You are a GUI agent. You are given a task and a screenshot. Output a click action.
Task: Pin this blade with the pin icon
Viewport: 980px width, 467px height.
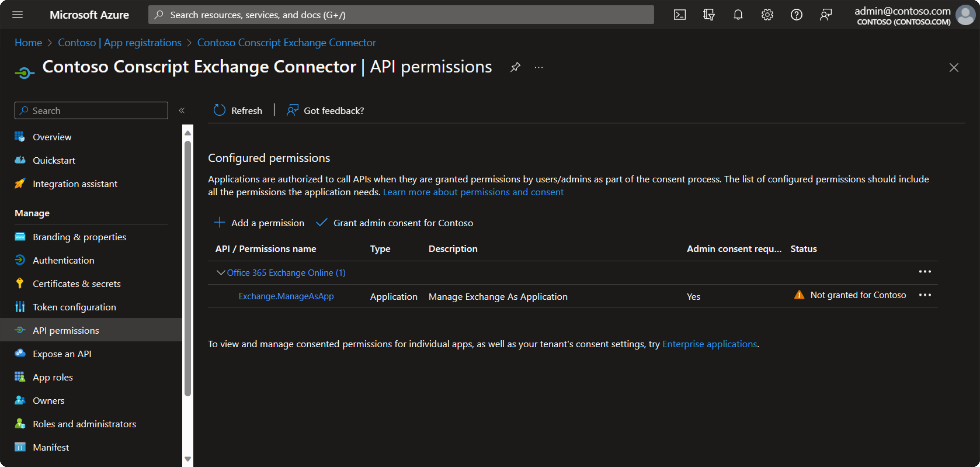pyautogui.click(x=515, y=67)
